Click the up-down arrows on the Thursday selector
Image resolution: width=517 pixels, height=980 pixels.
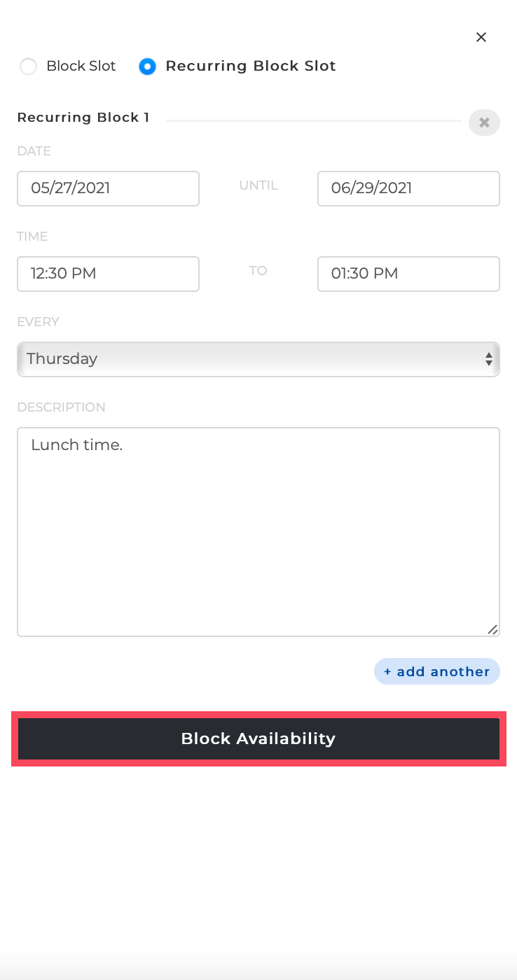click(x=489, y=359)
